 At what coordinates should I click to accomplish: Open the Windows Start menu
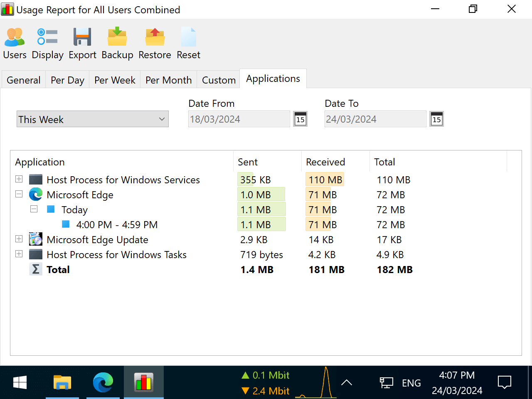20,382
